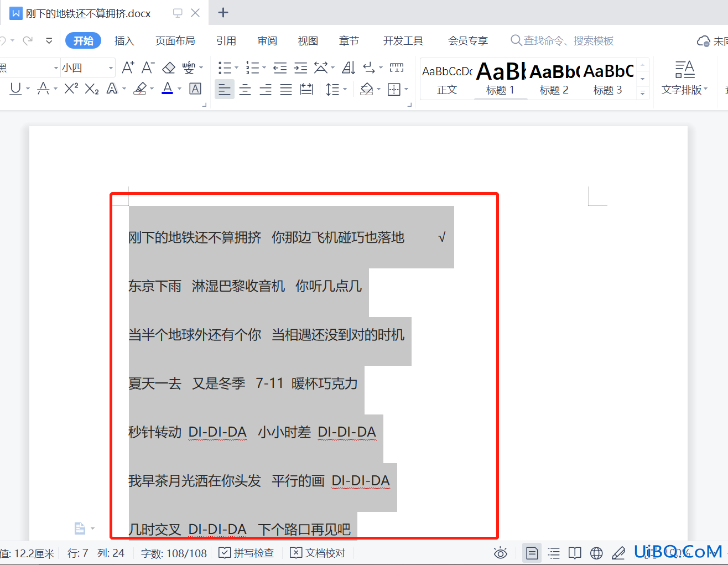Screen dimensions: 728x565
Task: Toggle 拼写检查 spell check in status bar
Action: coord(246,553)
